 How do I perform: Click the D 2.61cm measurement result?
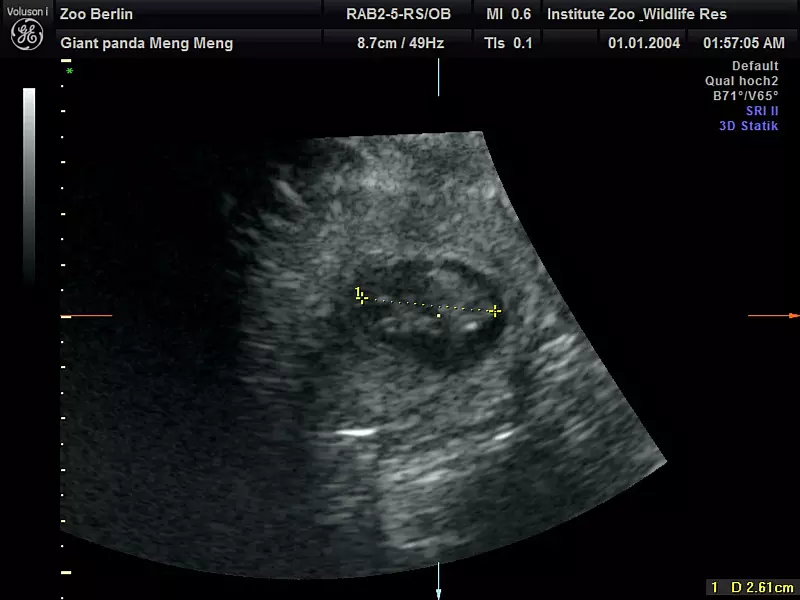coord(752,586)
